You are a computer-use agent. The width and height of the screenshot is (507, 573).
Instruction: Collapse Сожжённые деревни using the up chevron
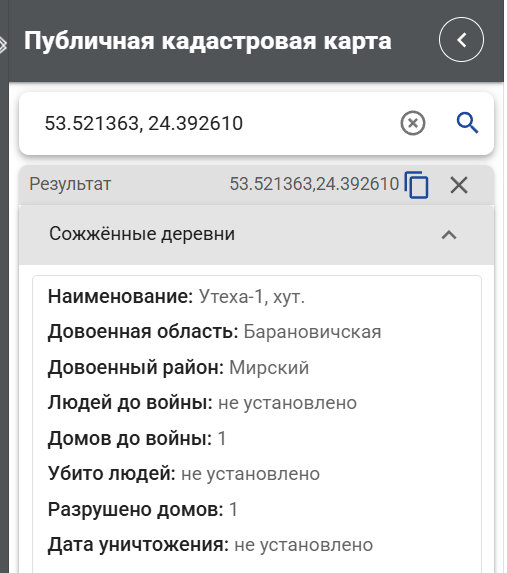[x=449, y=235]
